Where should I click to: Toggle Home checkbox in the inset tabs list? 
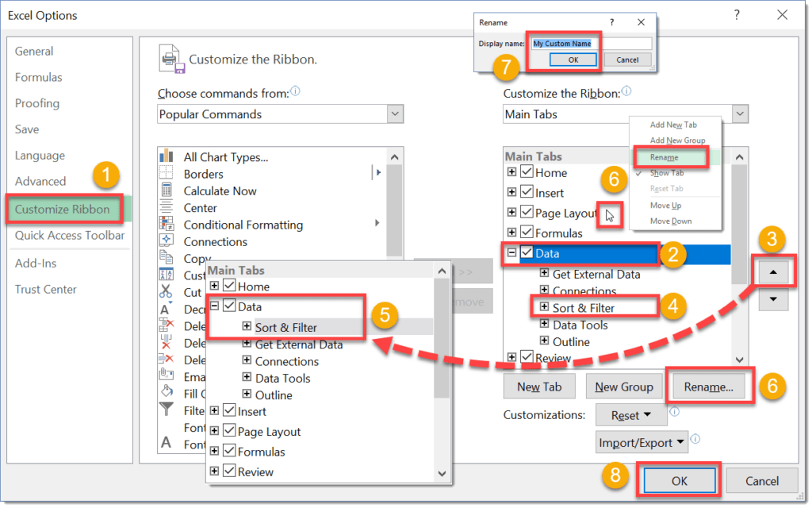[x=229, y=285]
